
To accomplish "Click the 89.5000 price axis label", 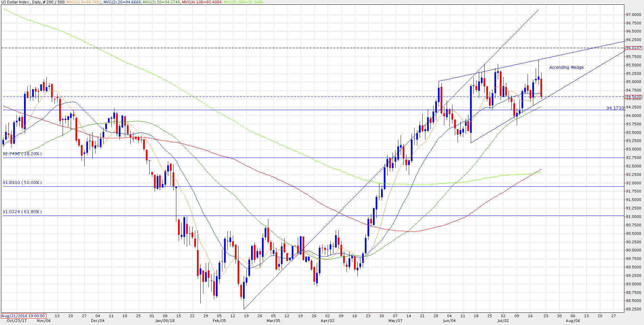I will 634,267.
